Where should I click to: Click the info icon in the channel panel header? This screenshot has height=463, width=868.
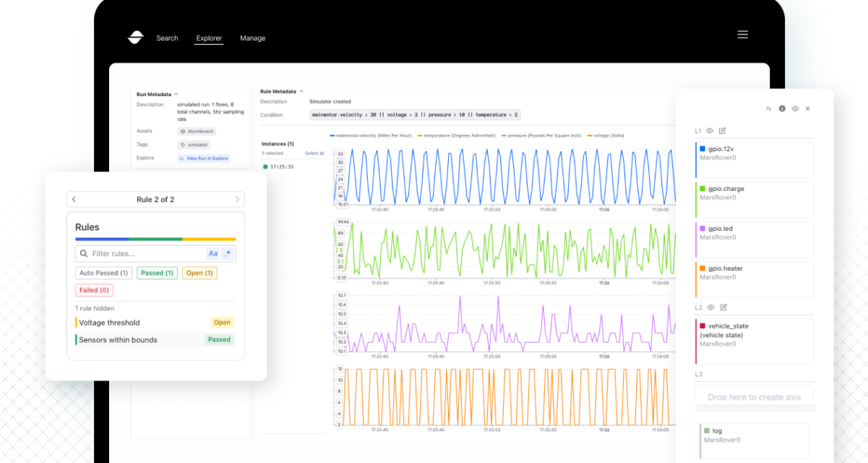pyautogui.click(x=782, y=109)
